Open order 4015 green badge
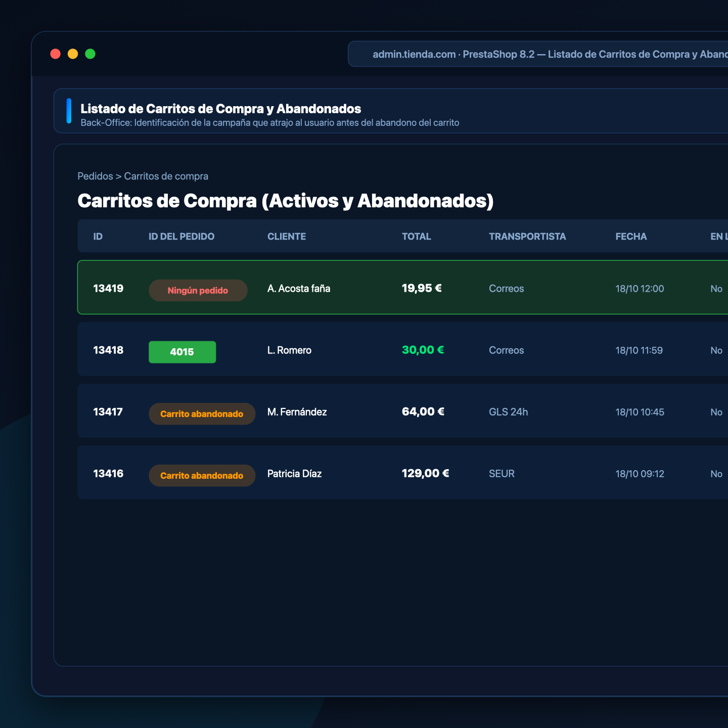Screen dimensions: 728x728 click(182, 352)
